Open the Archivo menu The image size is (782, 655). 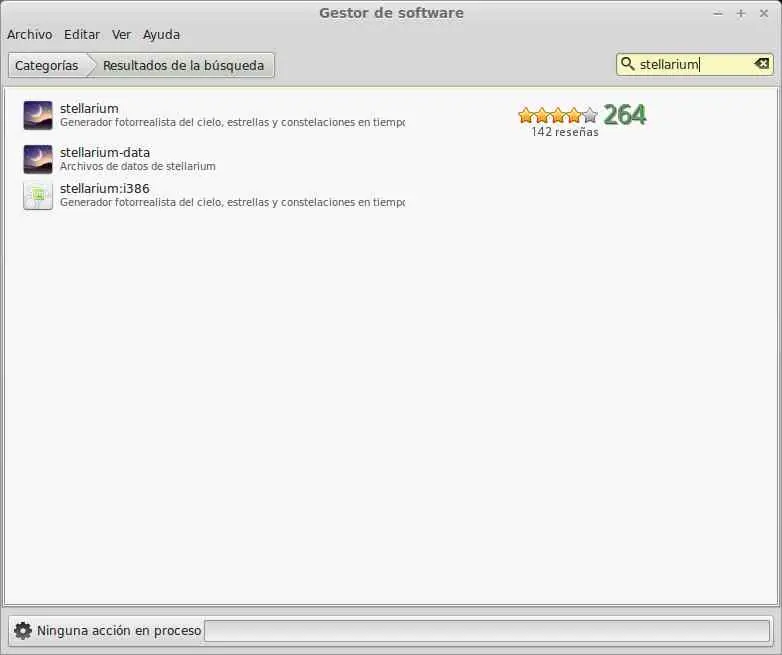(x=29, y=34)
